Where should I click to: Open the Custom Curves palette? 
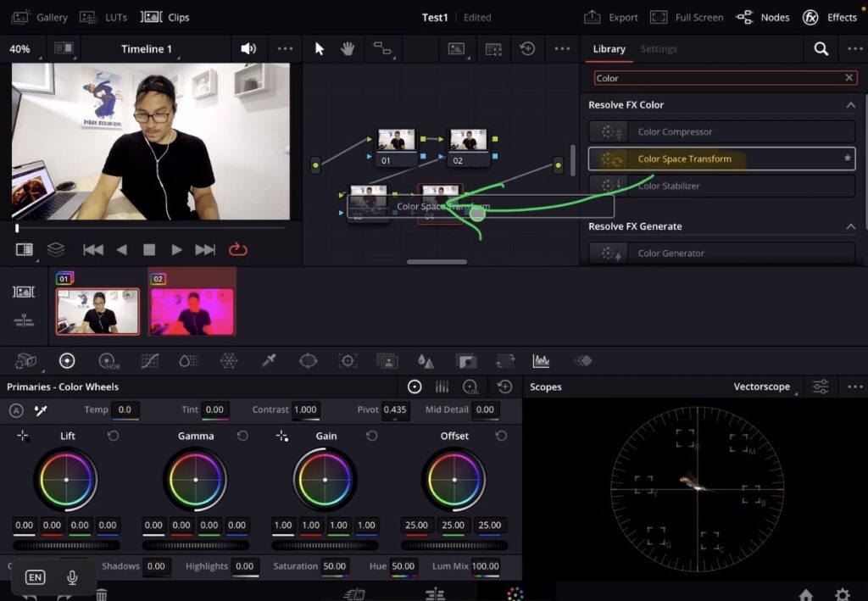149,360
